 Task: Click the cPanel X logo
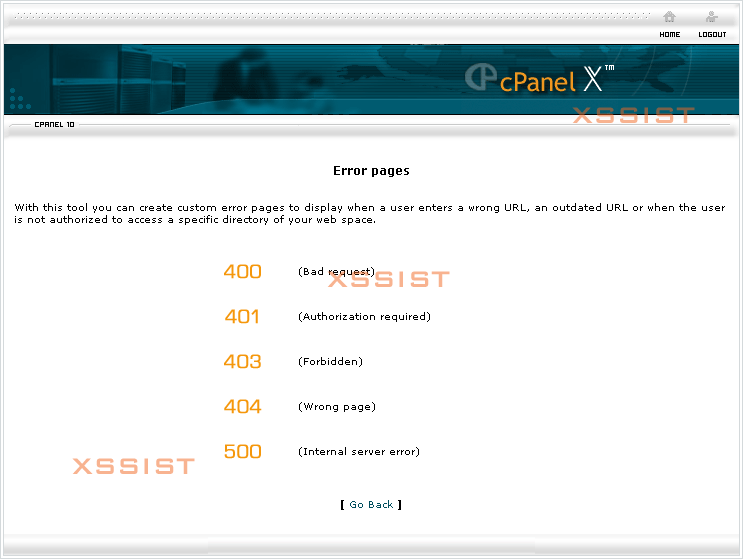click(539, 79)
